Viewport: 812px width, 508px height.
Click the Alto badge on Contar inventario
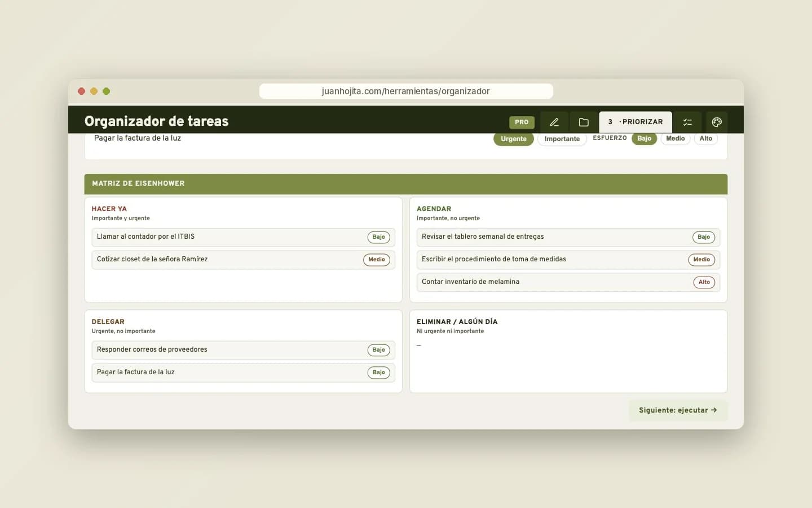click(x=704, y=282)
